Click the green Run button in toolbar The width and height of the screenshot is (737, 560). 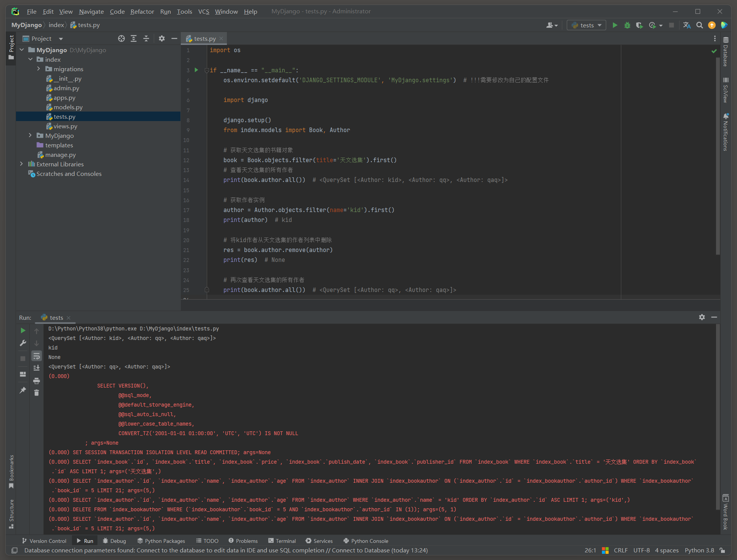pos(614,25)
